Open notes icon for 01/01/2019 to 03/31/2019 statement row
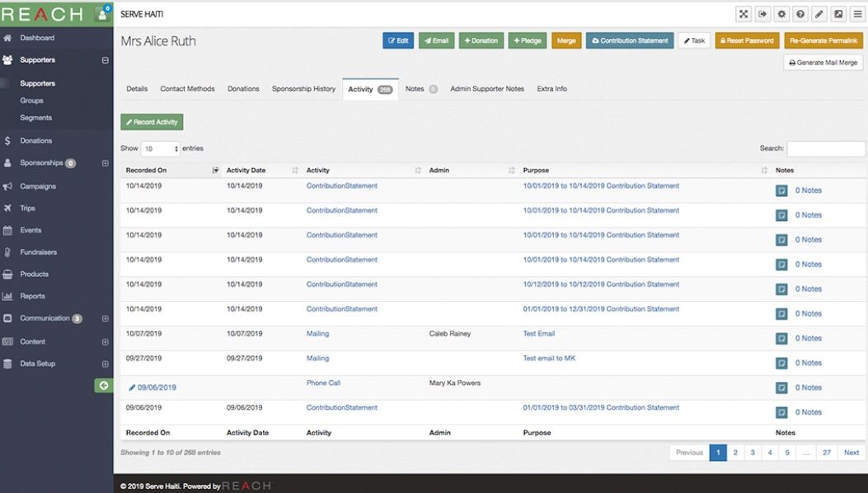The height and width of the screenshot is (493, 868). click(781, 413)
